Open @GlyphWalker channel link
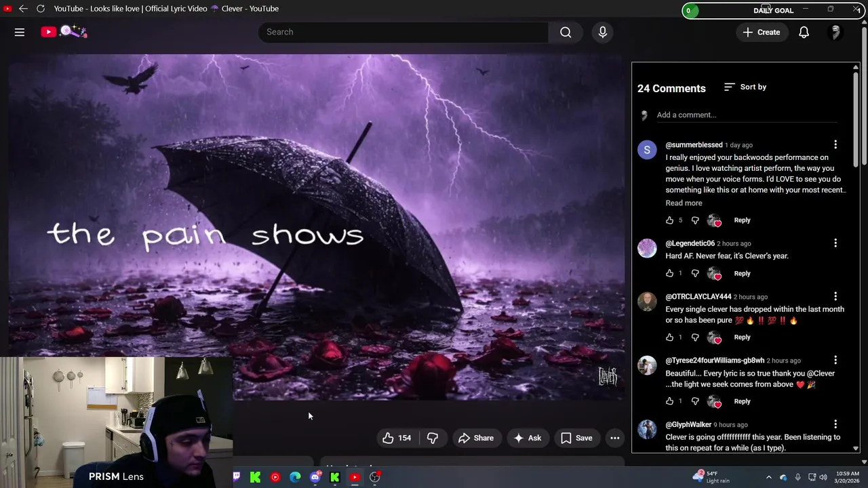 [x=688, y=425]
